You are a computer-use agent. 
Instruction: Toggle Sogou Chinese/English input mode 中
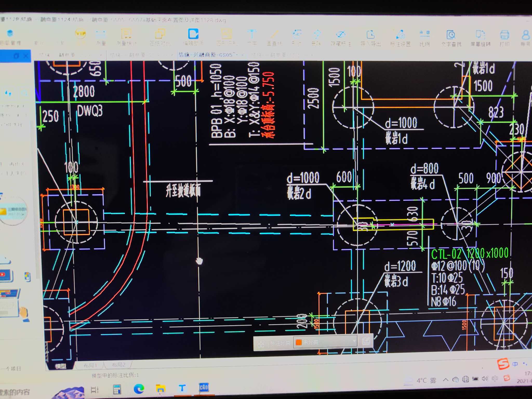pos(515,364)
